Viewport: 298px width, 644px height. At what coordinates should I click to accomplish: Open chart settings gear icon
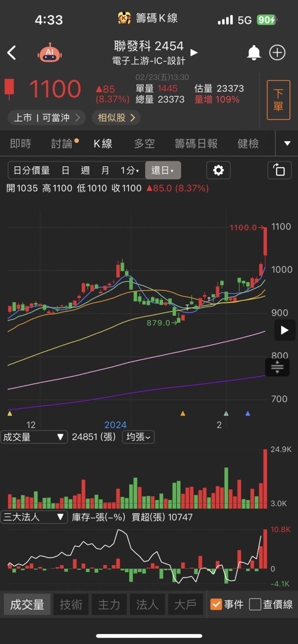[x=218, y=170]
